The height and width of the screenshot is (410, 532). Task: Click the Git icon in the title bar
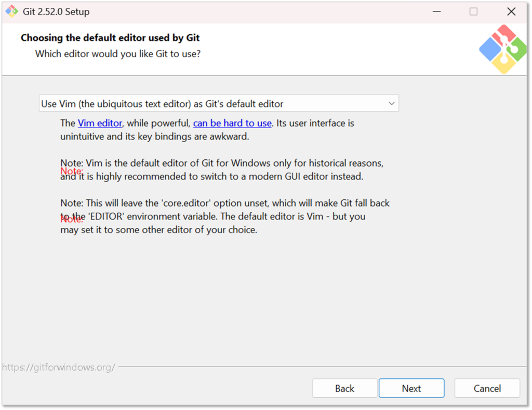pos(11,11)
